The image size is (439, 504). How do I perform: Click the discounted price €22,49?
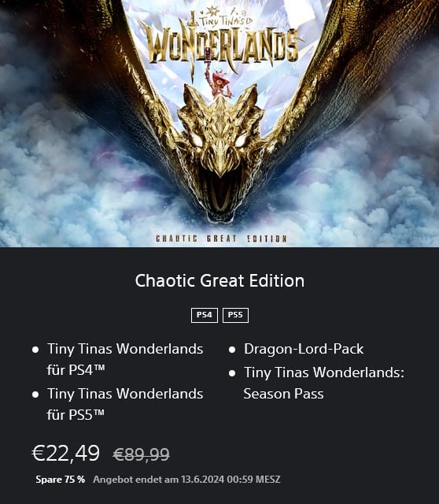[x=66, y=454]
